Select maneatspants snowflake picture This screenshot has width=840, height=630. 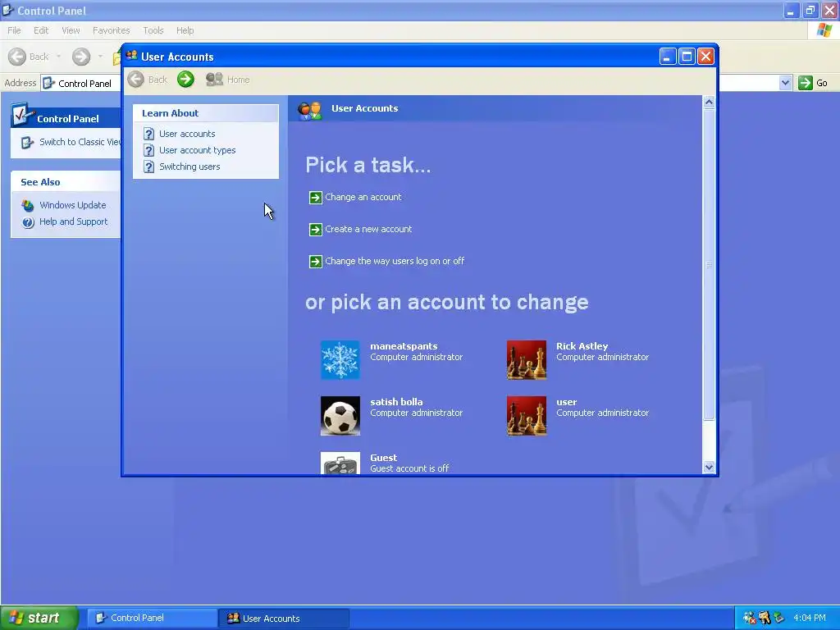[340, 360]
